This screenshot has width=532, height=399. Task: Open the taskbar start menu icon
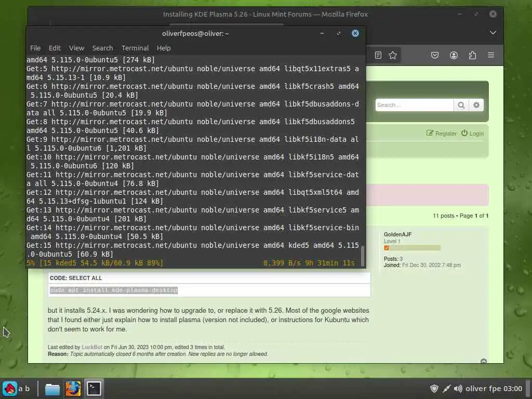pos(9,389)
